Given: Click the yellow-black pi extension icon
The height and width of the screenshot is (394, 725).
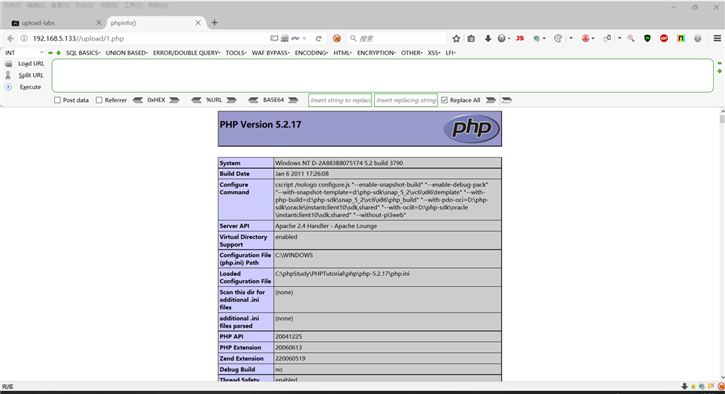Looking at the screenshot, I should coord(681,38).
